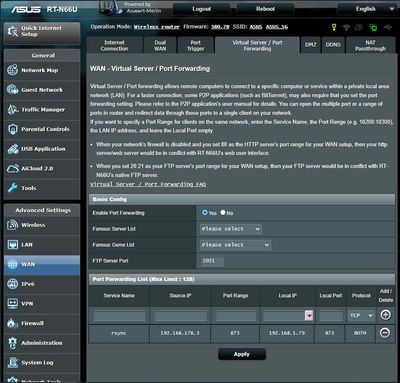Click the Apply button
Screen dimensions: 400x383
click(242, 354)
